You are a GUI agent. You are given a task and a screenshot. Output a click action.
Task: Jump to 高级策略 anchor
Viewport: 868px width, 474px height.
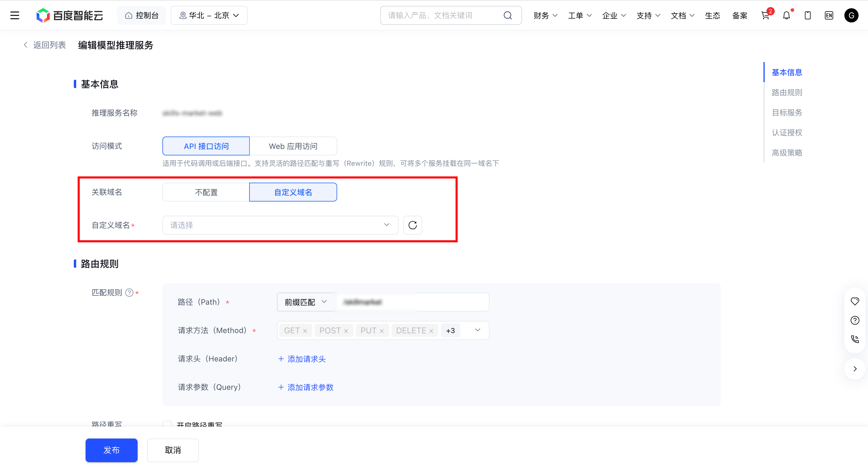tap(787, 153)
